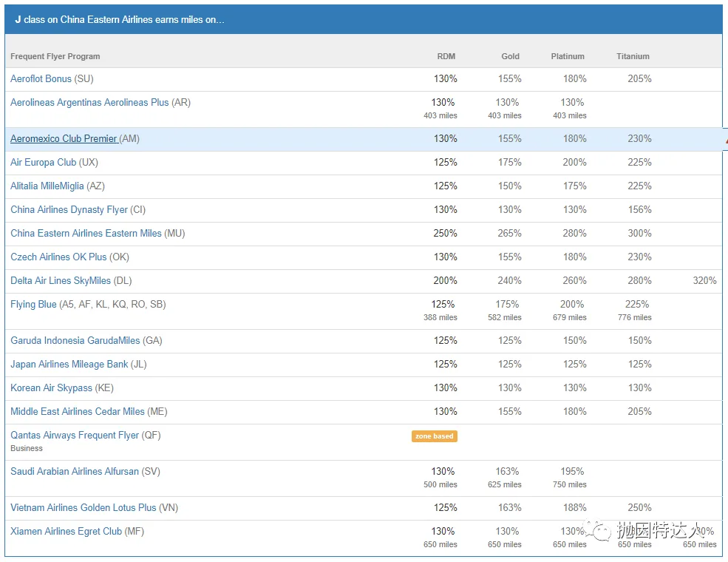This screenshot has width=728, height=562.
Task: Click China Eastern Airlines Eastern Miles link
Action: click(86, 234)
